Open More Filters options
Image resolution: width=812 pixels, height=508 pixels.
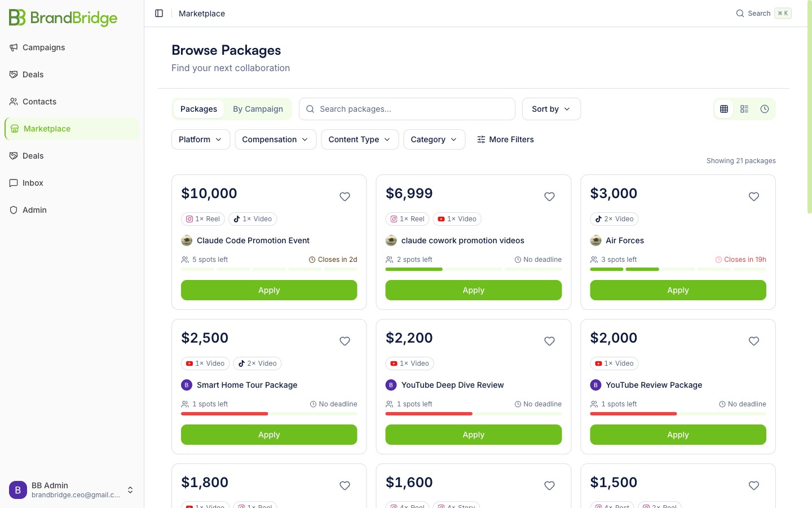505,139
